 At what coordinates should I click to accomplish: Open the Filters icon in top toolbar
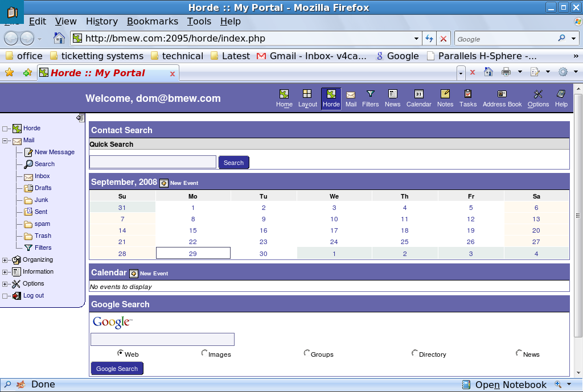pos(370,94)
